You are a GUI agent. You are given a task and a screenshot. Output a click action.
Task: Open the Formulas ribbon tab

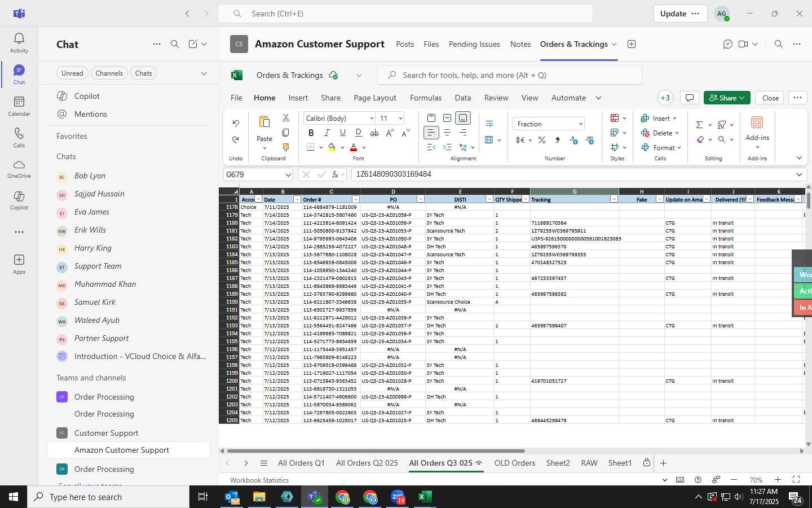coord(426,98)
